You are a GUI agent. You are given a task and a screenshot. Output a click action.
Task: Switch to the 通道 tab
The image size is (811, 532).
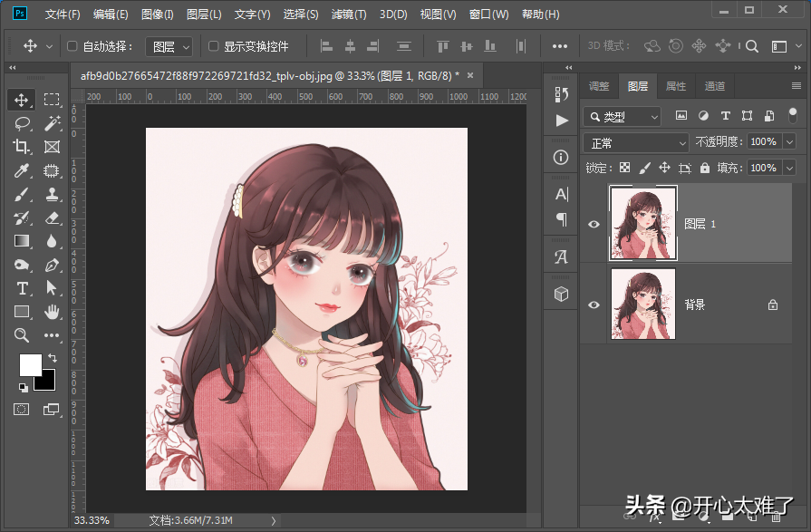715,86
